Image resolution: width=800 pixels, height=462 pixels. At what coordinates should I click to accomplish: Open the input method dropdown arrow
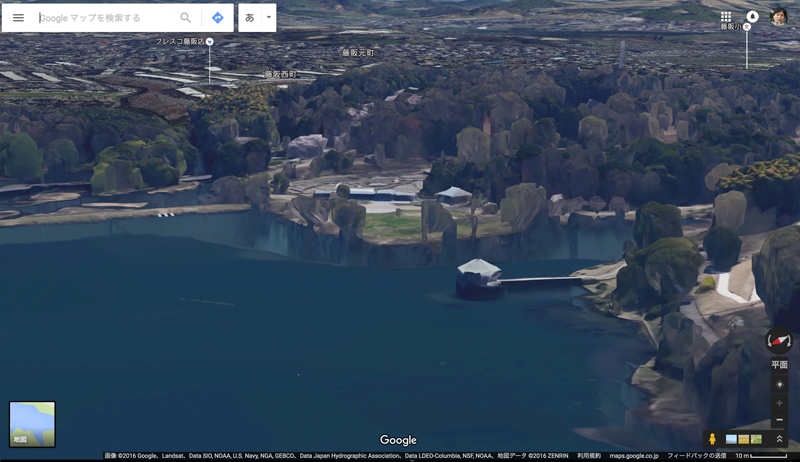268,18
